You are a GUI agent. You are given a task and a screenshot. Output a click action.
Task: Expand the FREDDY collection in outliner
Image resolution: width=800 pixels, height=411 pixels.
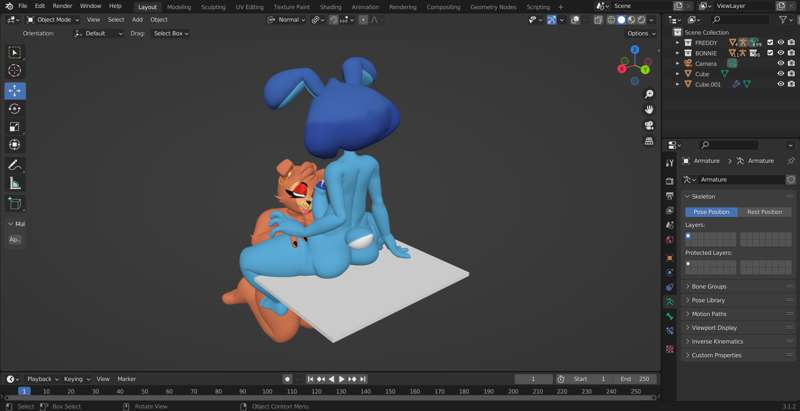[678, 43]
